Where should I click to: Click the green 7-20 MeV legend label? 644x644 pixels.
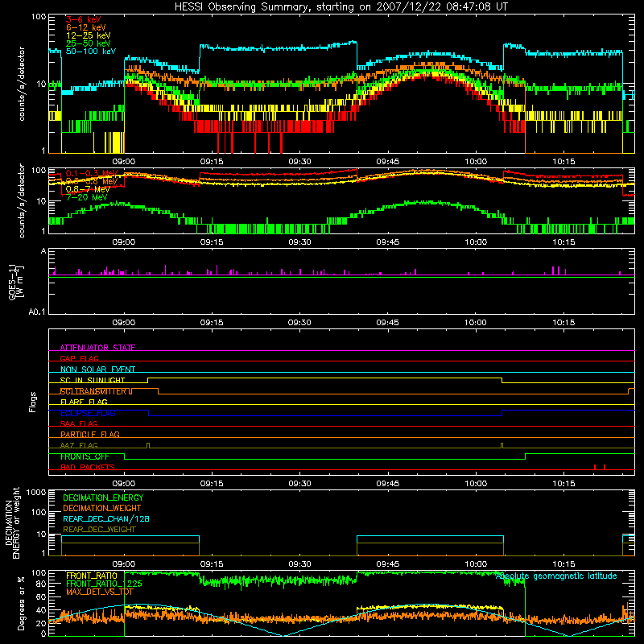tap(87, 197)
